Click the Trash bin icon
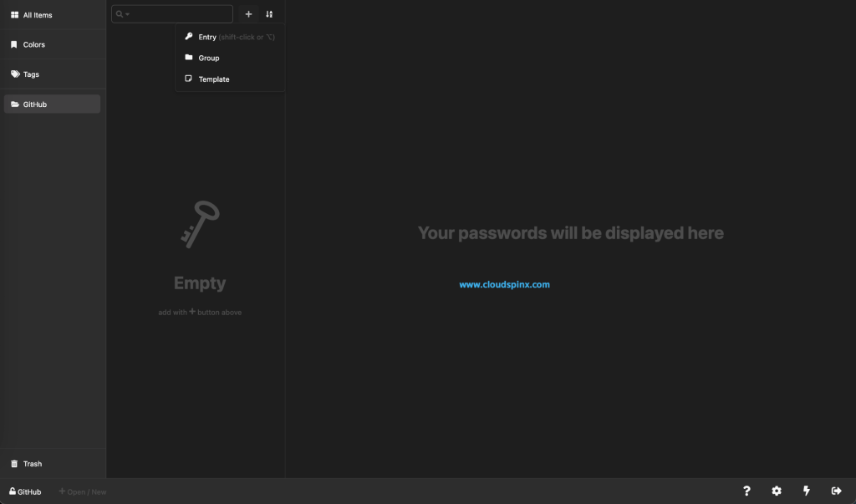 [x=13, y=463]
